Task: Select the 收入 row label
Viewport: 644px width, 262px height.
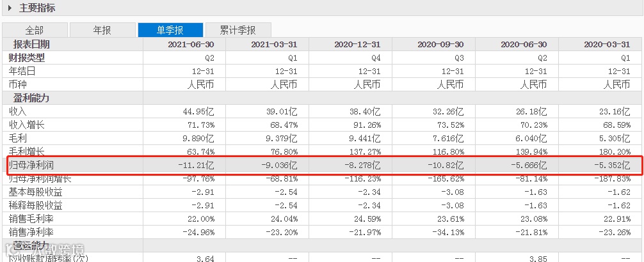Action: [x=18, y=111]
